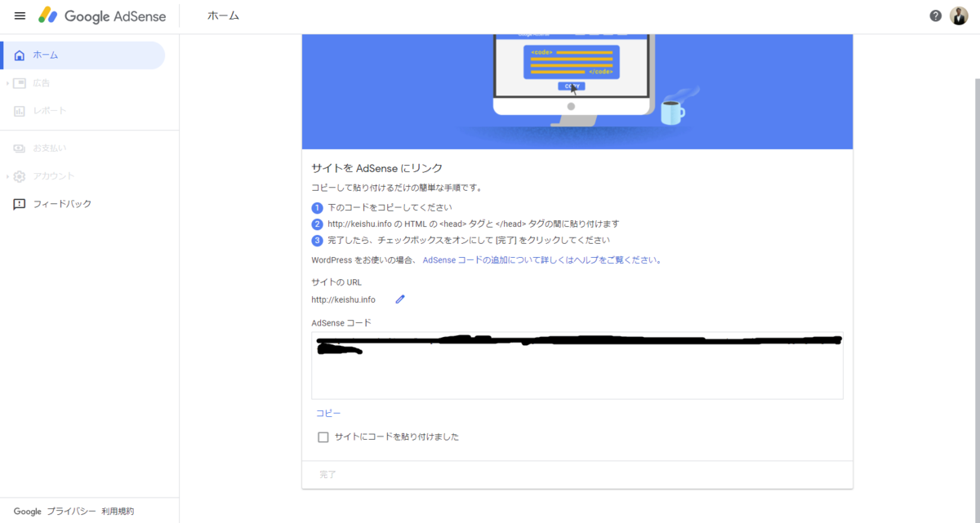Expand the アカウント sidebar section arrow

(7, 176)
